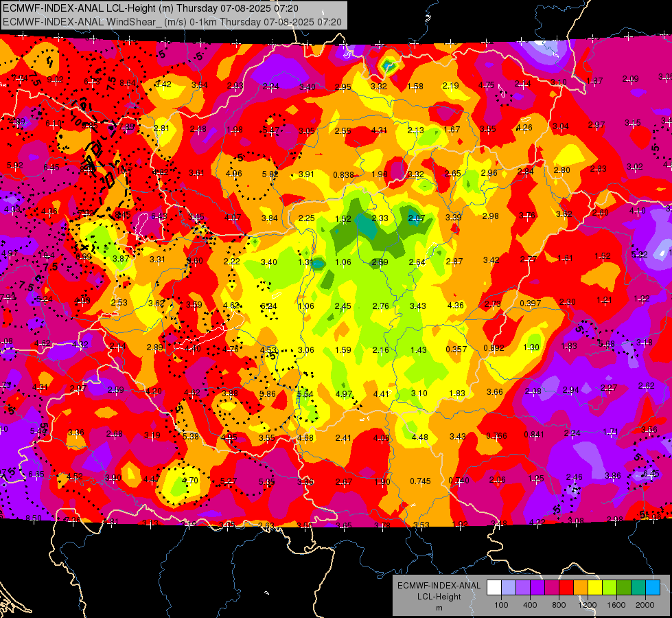This screenshot has height=618, width=672.
Task: Click the wind shear value 3.66
Action: (495, 391)
